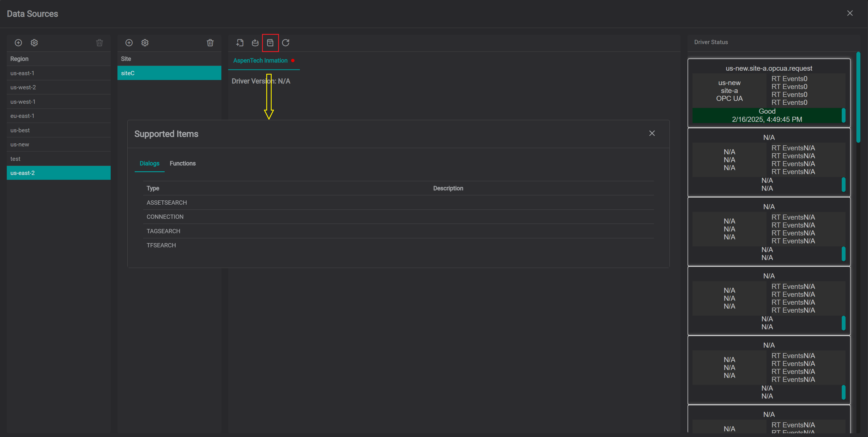Click the Site list header
868x437 pixels.
click(169, 59)
